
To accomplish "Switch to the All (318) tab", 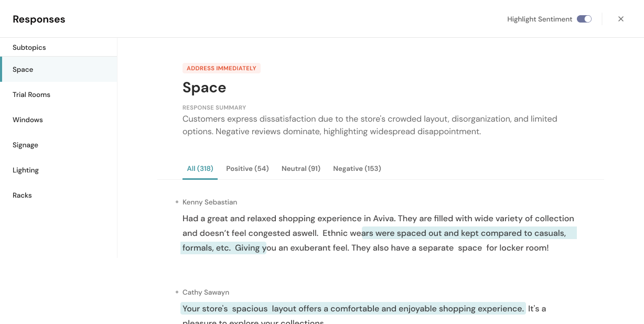I will click(200, 168).
